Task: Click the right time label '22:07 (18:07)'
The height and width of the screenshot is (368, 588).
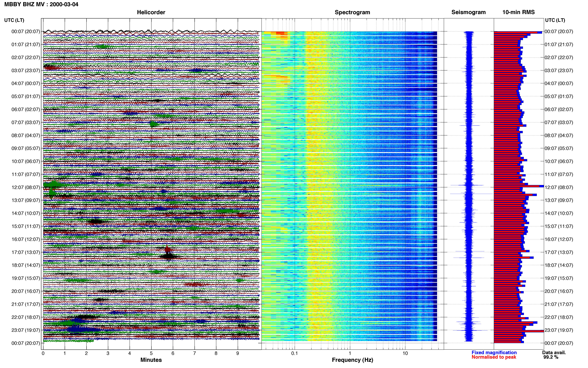Action: coord(559,317)
